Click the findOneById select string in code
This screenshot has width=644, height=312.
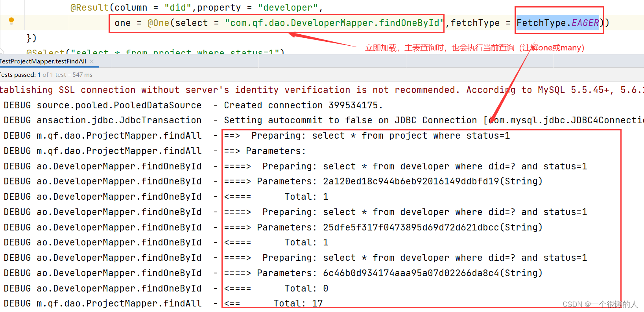335,23
